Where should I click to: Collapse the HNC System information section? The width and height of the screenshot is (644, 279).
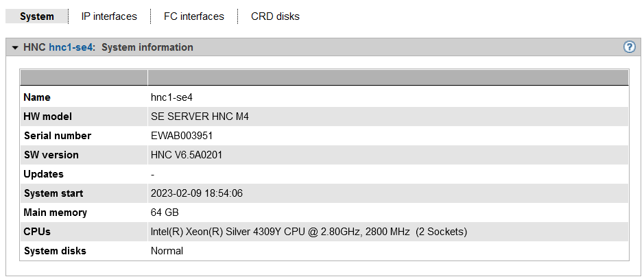15,48
